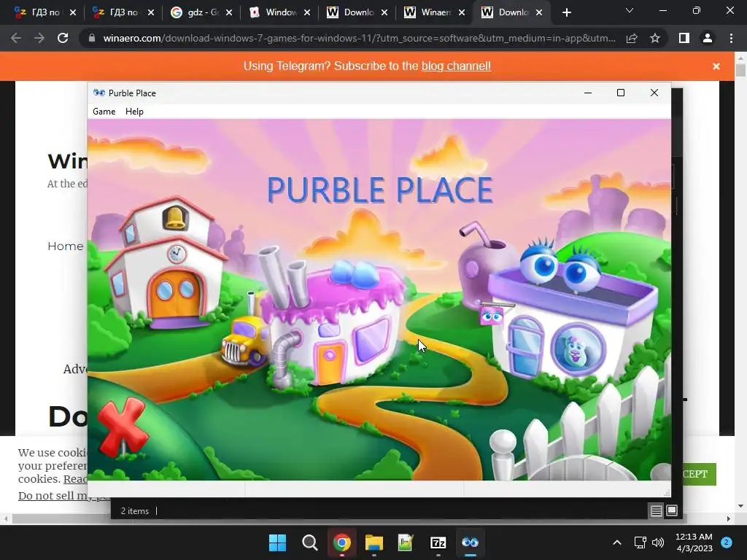Bookmark this page with the star icon

pyautogui.click(x=655, y=38)
